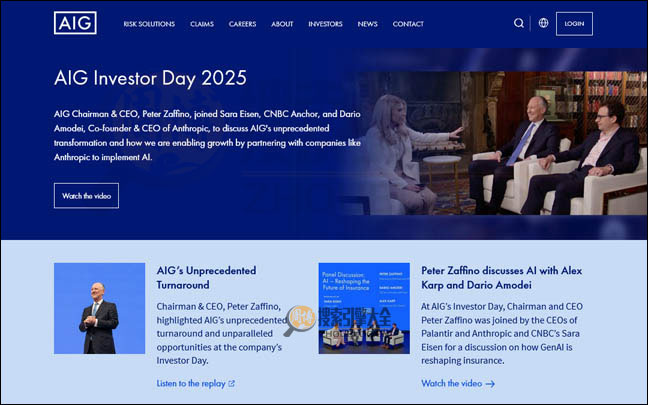Click Panel Discussion AI thumbnail image
This screenshot has width=648, height=405.
(364, 308)
